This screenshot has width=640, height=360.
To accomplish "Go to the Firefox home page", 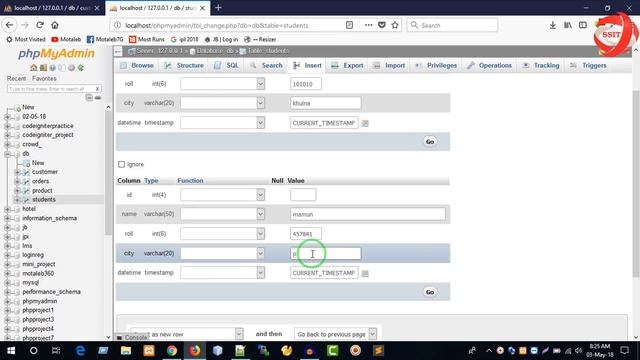I will click(x=55, y=25).
